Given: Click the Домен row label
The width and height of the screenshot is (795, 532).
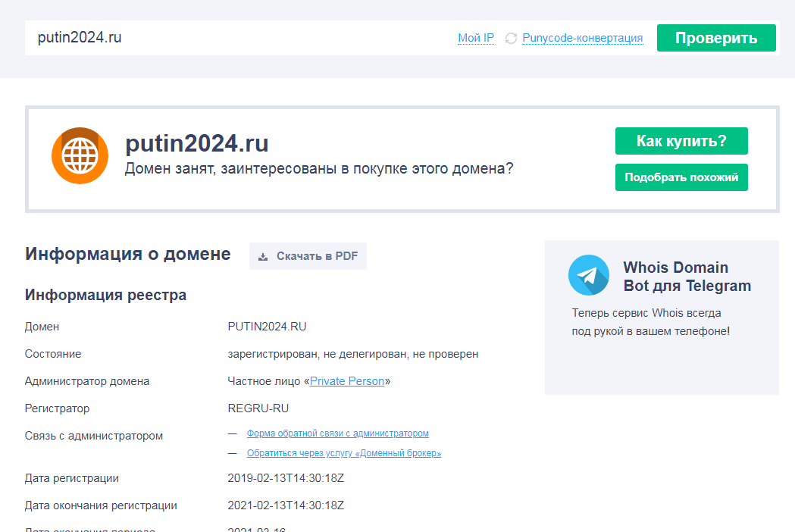Looking at the screenshot, I should pos(42,327).
